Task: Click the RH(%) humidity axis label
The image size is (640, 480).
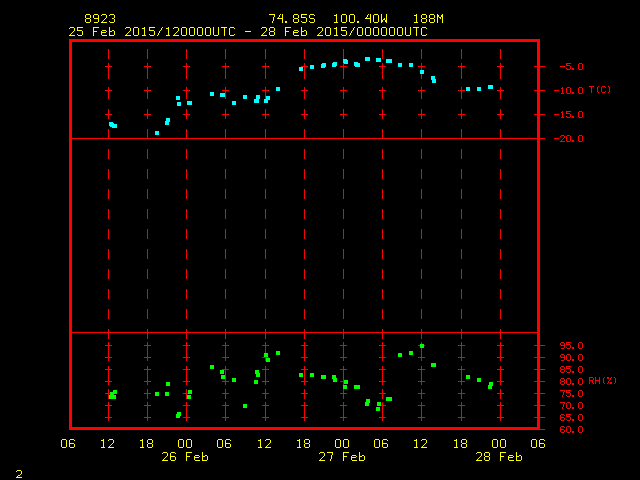Action: pos(601,381)
